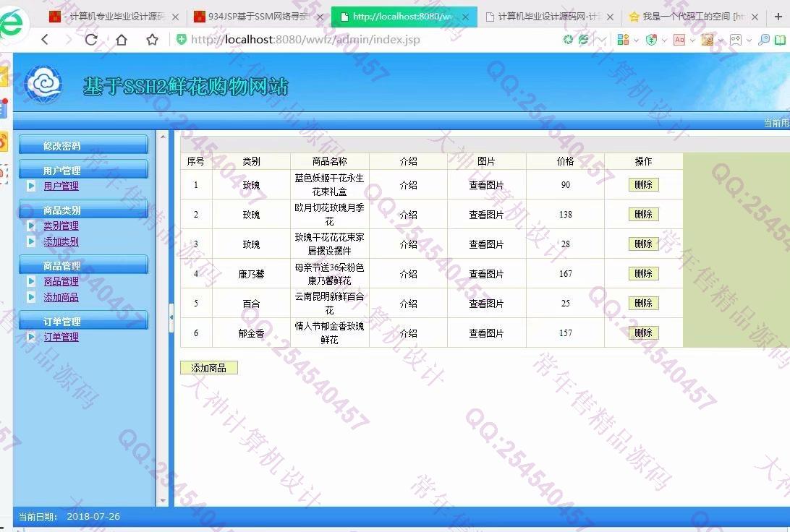The width and height of the screenshot is (790, 532).
Task: Collapse the sidebar with the splitter handle
Action: 171,317
